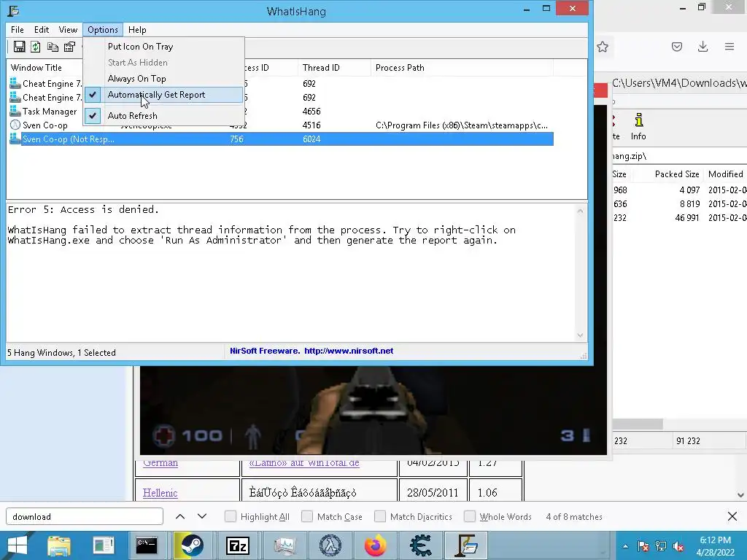Open the Windows Start button
Viewport: 747px width, 560px height.
coord(18,545)
